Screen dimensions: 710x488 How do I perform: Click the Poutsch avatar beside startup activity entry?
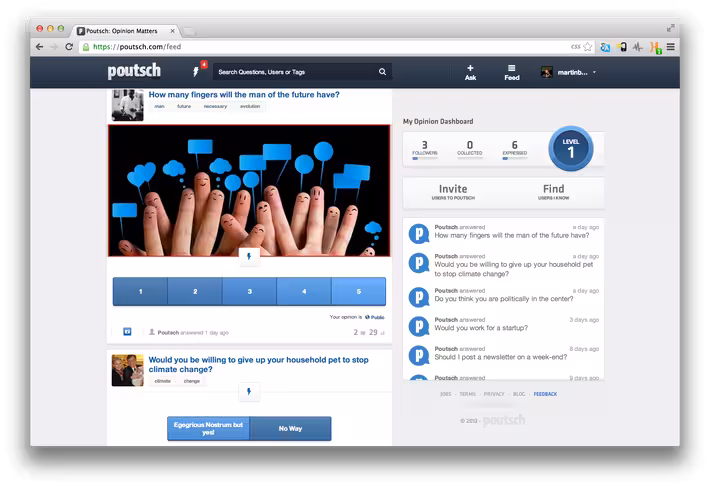(419, 326)
